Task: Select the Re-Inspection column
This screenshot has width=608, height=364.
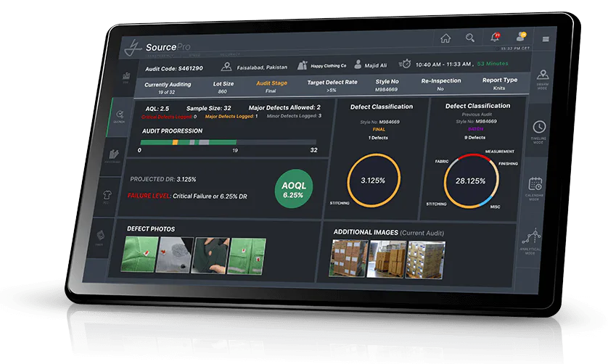Action: 441,84
